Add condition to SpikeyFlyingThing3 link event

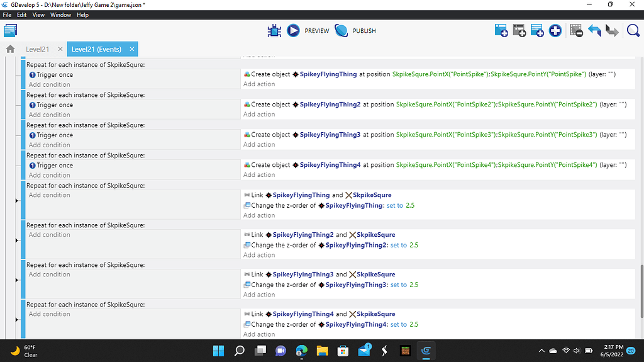(x=49, y=274)
